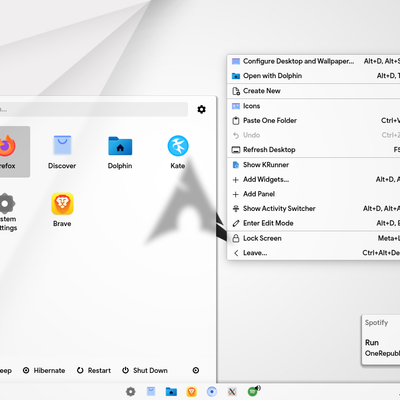Select Show Activity Switcher
Screen dimensions: 400x400
click(x=313, y=209)
